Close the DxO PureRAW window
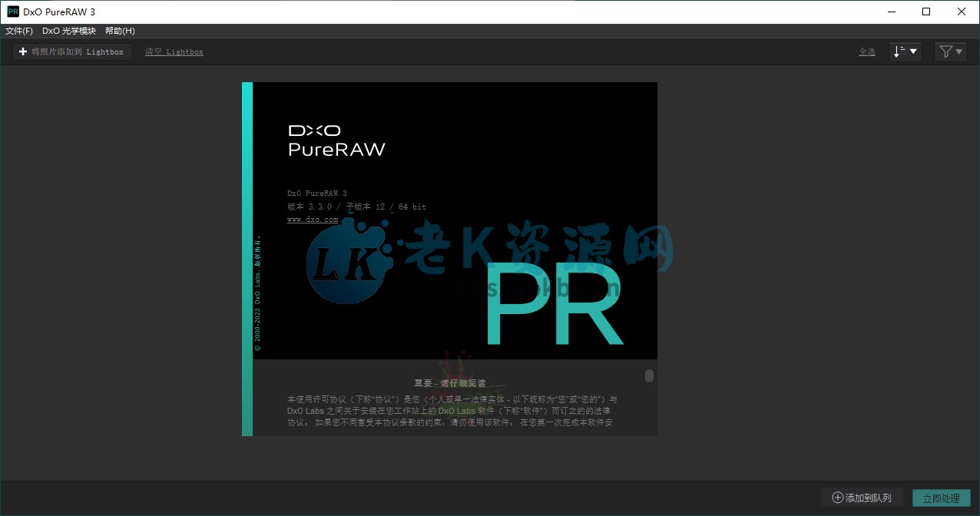Image resolution: width=980 pixels, height=516 pixels. [962, 12]
